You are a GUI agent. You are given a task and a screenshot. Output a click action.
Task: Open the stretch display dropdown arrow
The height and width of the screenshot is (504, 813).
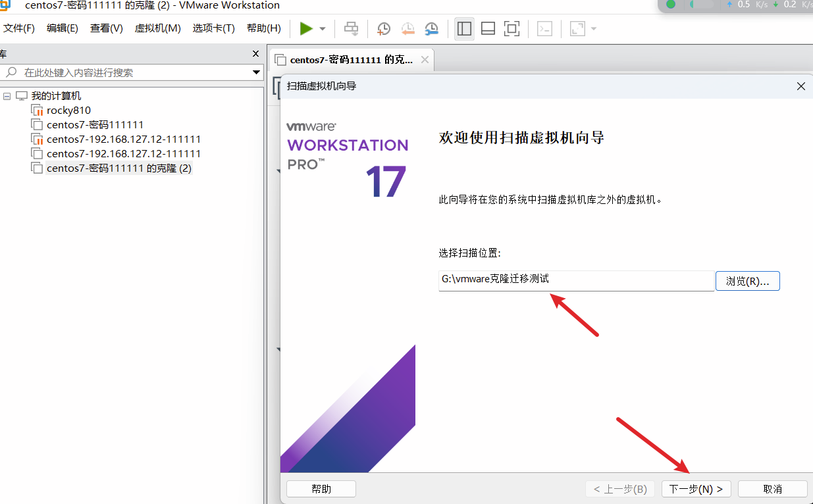[x=594, y=29]
